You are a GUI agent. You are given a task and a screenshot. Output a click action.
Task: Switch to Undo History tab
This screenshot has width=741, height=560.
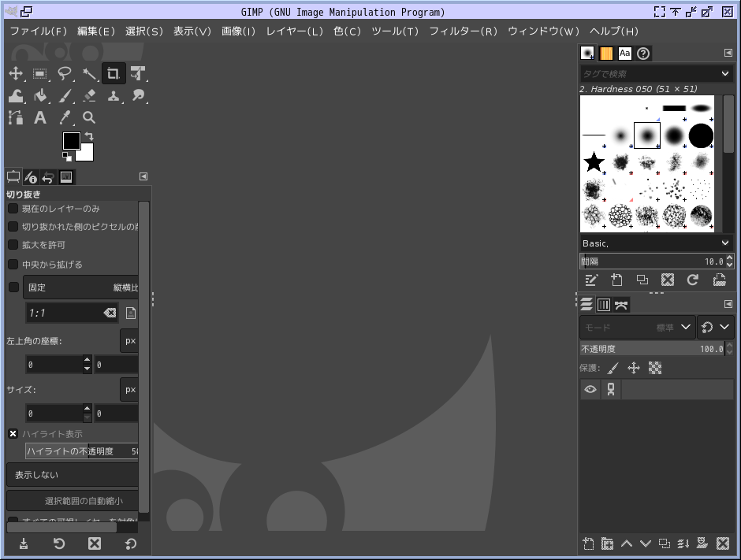pos(48,177)
